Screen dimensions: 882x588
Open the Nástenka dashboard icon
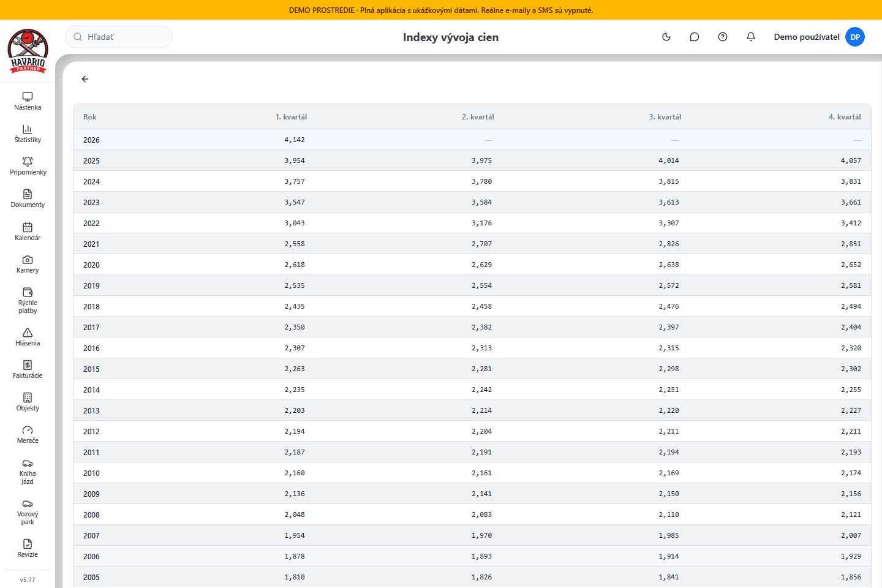28,101
